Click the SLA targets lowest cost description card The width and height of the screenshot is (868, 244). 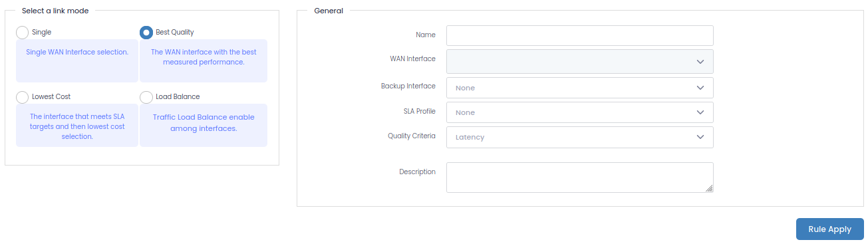[x=77, y=125]
